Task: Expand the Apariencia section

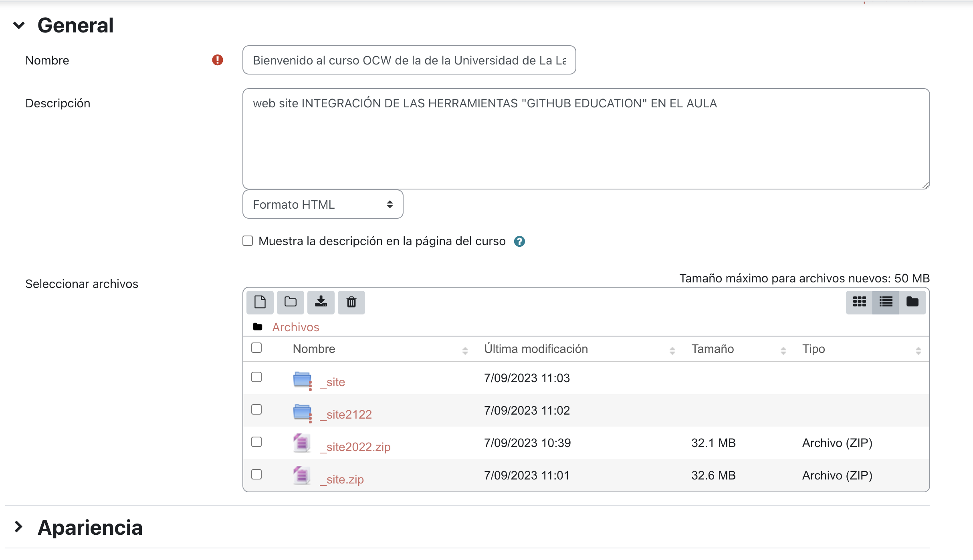Action: [18, 527]
